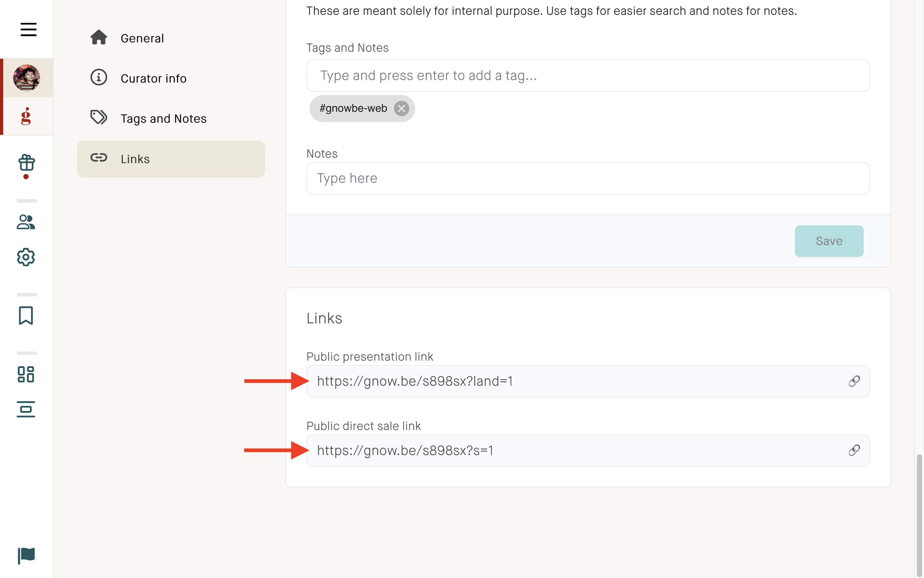The image size is (924, 578).
Task: Focus the Notes text field
Action: tap(588, 179)
